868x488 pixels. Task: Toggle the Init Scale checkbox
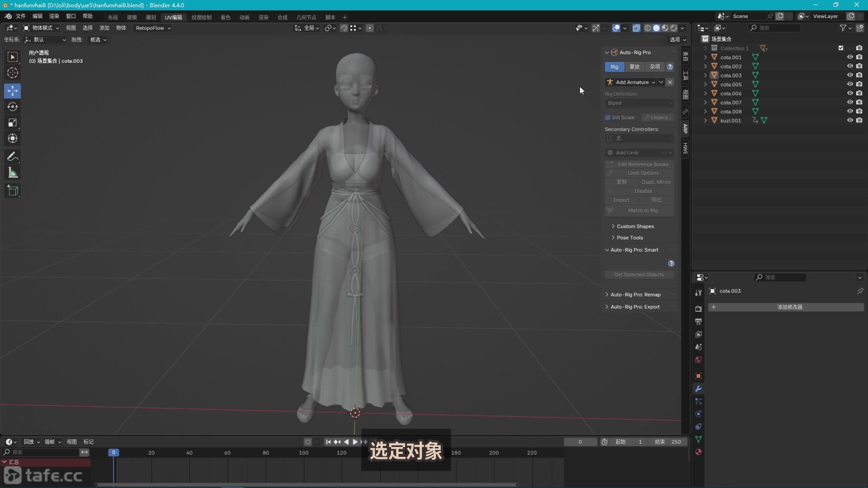click(608, 117)
